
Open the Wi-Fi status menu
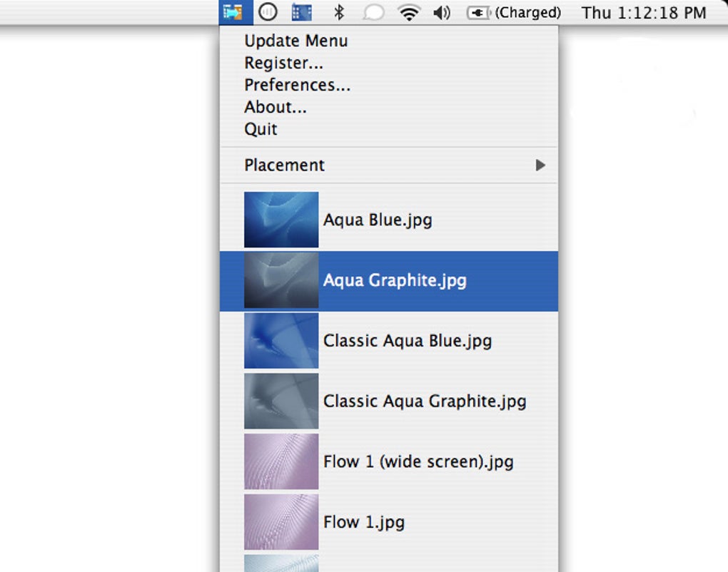pos(409,13)
